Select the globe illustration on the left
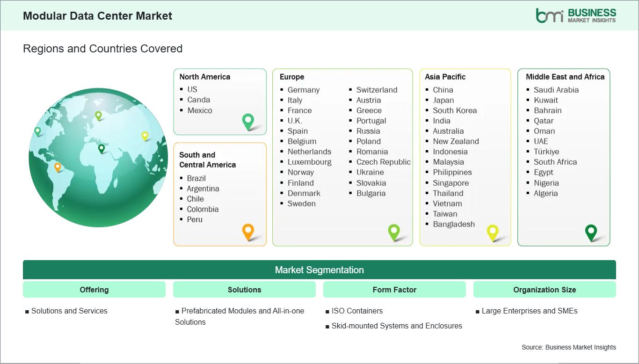Viewport: 639px width, 364px height. point(98,158)
